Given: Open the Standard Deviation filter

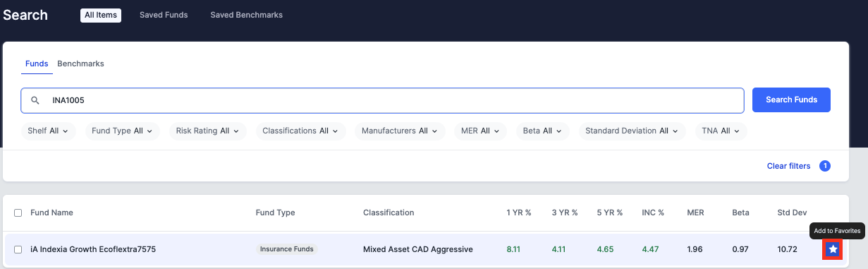Looking at the screenshot, I should click(631, 131).
